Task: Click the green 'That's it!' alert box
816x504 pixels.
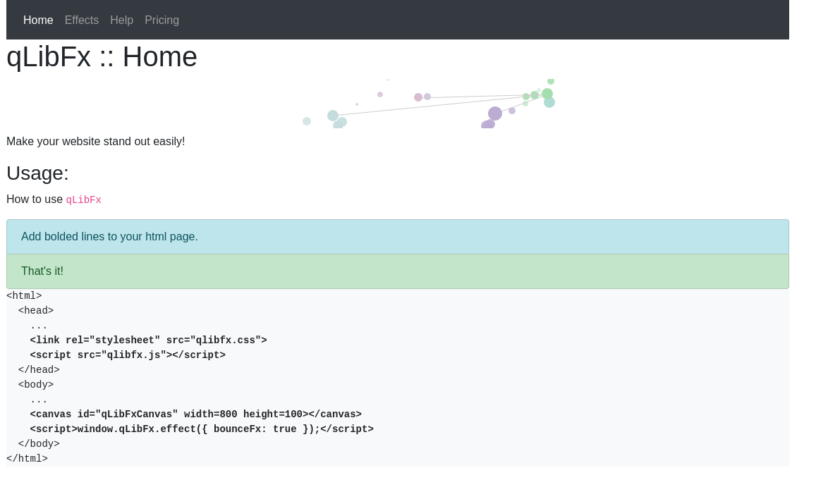Action: click(397, 271)
